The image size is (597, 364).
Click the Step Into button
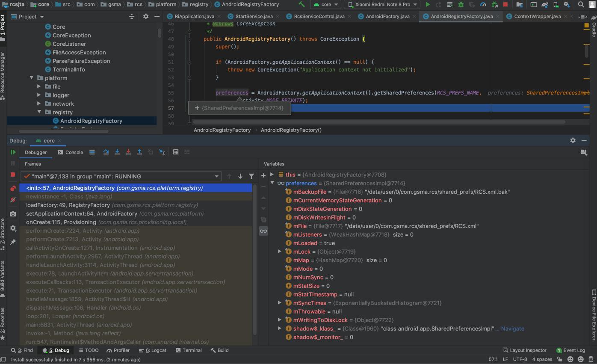coord(117,152)
